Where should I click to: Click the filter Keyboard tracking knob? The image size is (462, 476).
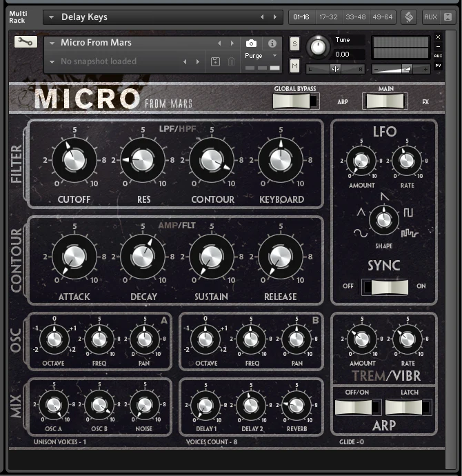pos(281,159)
